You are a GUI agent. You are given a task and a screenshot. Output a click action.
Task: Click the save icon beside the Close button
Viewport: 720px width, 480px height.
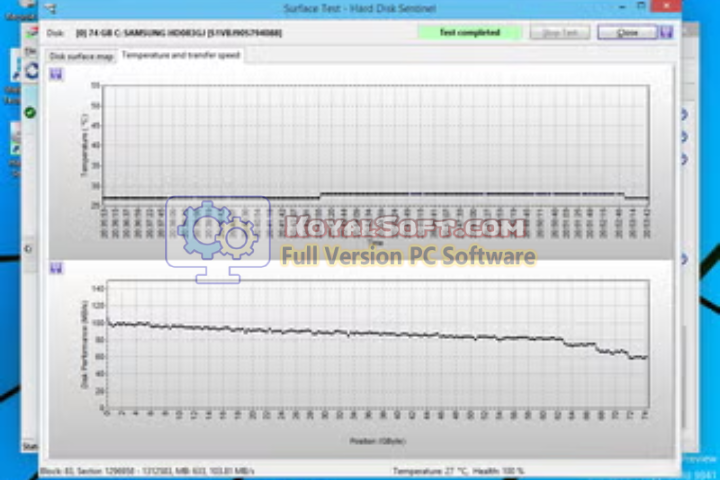(666, 32)
